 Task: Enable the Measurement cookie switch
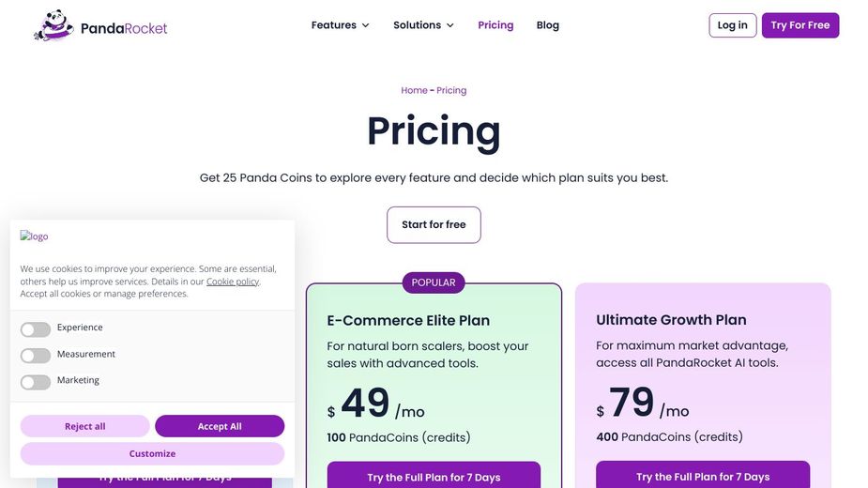[x=36, y=356]
